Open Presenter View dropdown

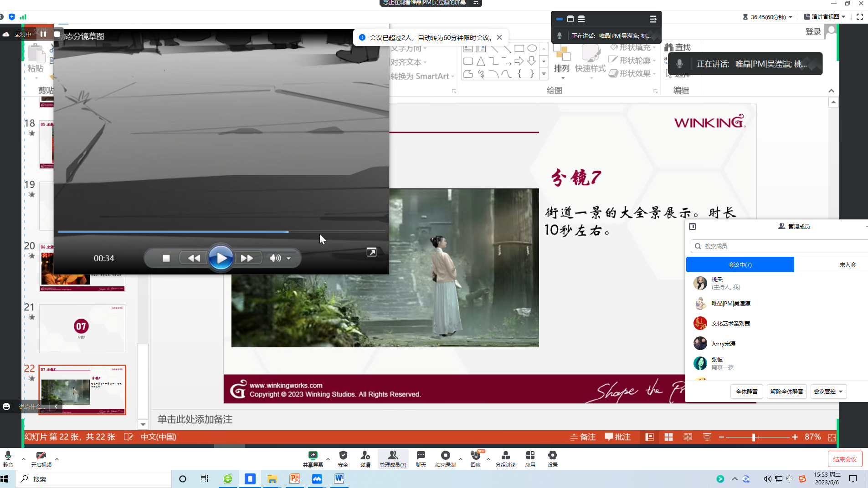(x=825, y=17)
